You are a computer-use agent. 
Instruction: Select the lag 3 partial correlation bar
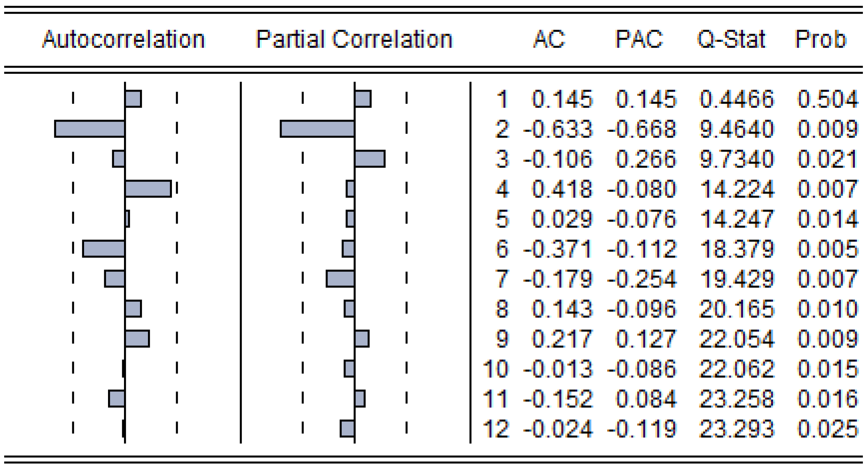[370, 159]
